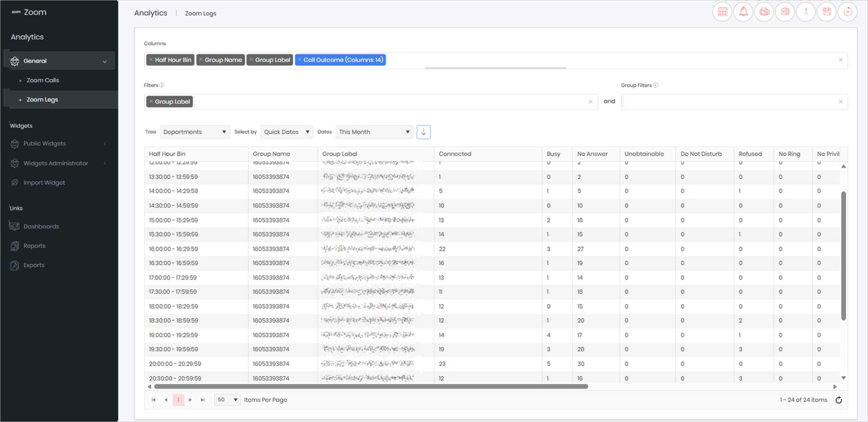Export the report as CSV
Screen dimensions: 868x422
click(764, 12)
